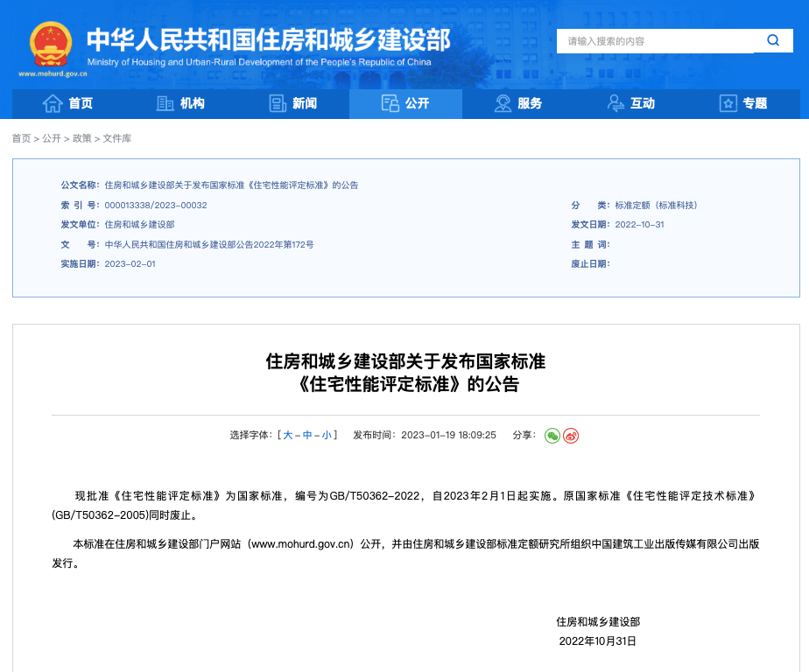Click the 互动 interaction icon in navigation
The image size is (809, 672).
pos(616,103)
